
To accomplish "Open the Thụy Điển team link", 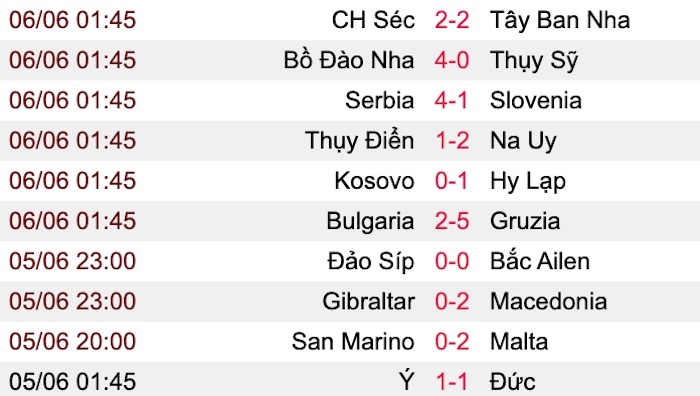I will point(359,141).
